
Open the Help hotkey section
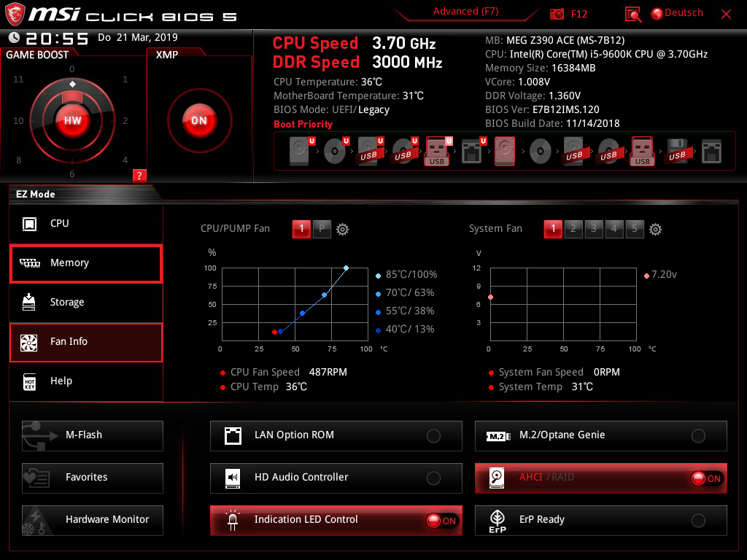coord(86,381)
